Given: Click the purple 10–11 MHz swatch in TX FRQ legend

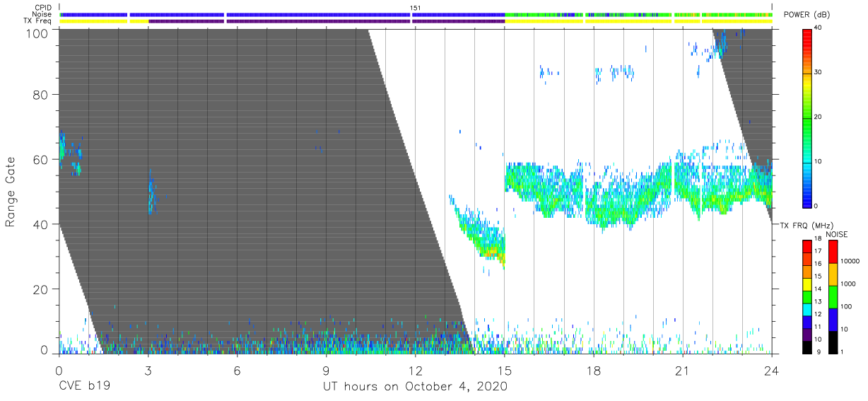Looking at the screenshot, I should [807, 334].
